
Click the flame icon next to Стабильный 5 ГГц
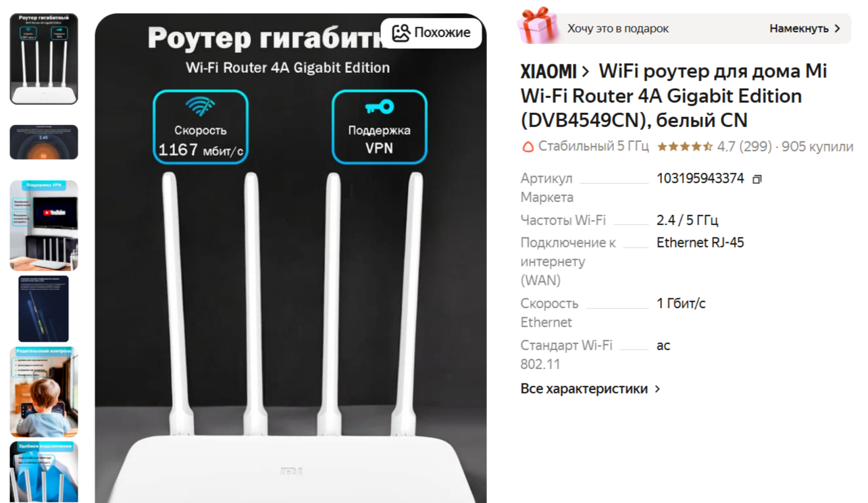coord(528,147)
